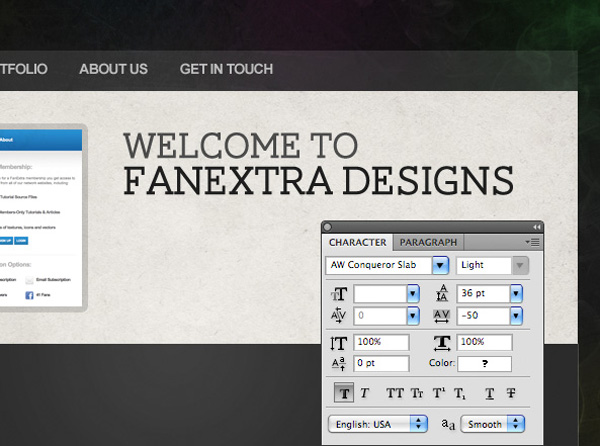The height and width of the screenshot is (446, 600).
Task: Toggle Faux Bold style
Action: (x=344, y=393)
